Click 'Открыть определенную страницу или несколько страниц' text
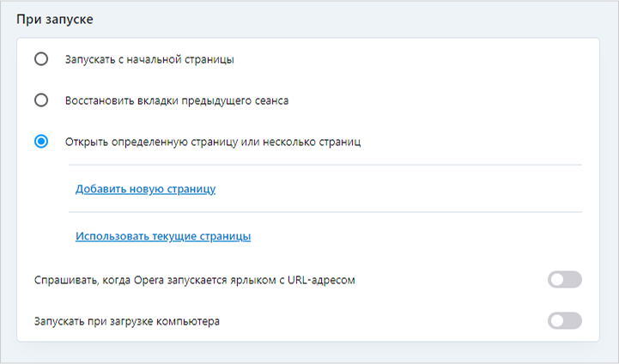Viewport: 619px width, 364px height. [x=212, y=142]
